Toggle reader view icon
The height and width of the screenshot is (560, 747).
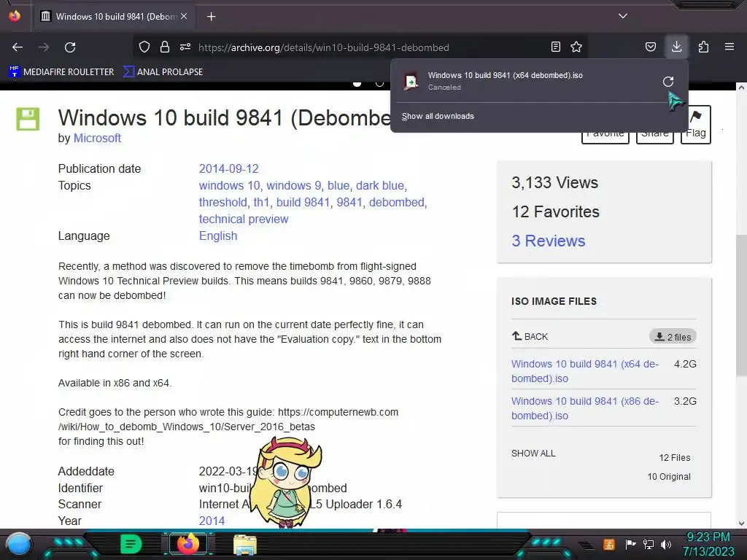click(x=555, y=47)
